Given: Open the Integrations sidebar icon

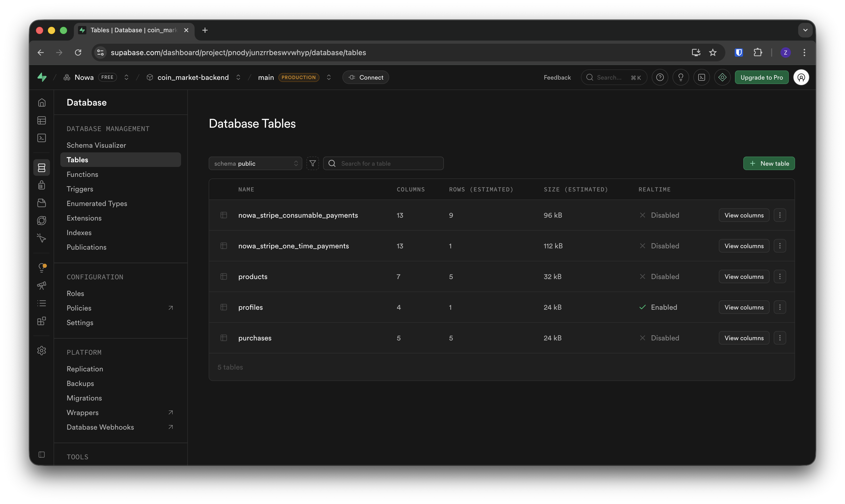Looking at the screenshot, I should pyautogui.click(x=41, y=321).
